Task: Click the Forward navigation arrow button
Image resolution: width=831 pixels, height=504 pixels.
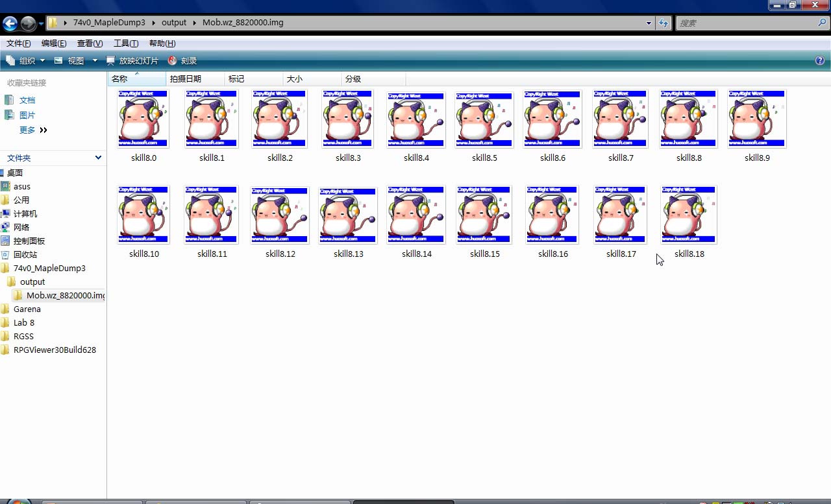Action: coord(29,24)
